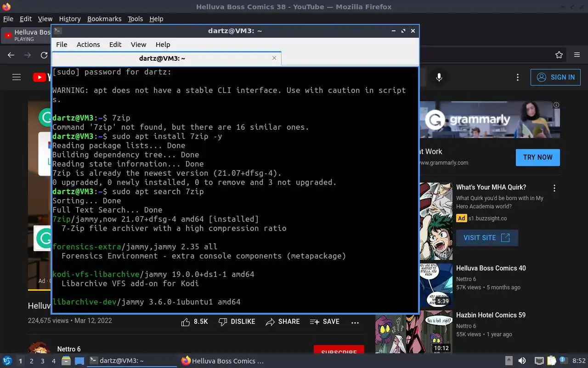Click the show desktop icon in taskbar

79,361
